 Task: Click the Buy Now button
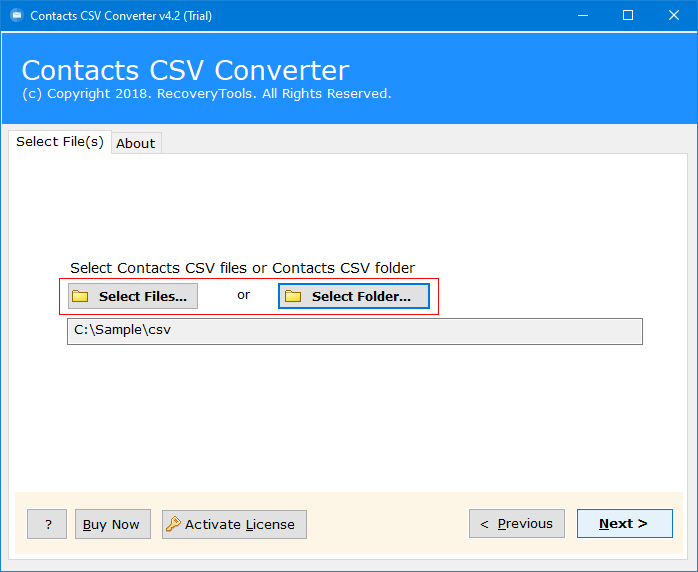(113, 524)
